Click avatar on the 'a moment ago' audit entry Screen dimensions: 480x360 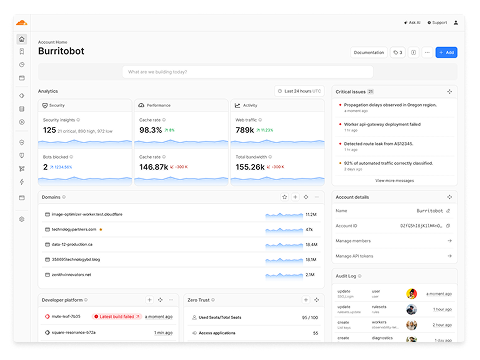[412, 294]
